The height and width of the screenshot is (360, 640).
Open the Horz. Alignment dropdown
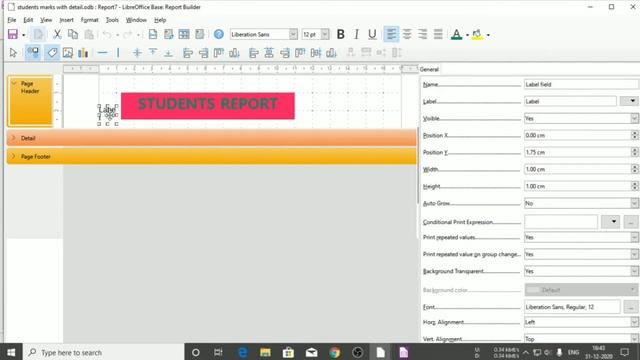(634, 322)
